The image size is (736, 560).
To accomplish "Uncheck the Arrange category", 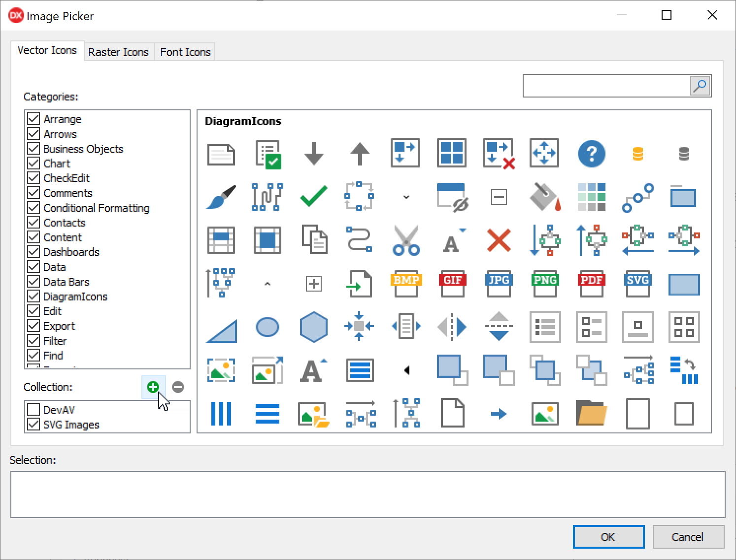I will click(x=33, y=119).
